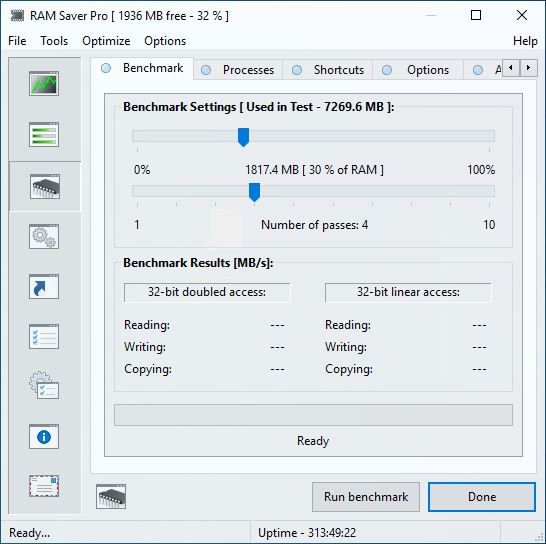Click the Benchmark Results [MB/s] heading
The image size is (546, 544).
[198, 263]
